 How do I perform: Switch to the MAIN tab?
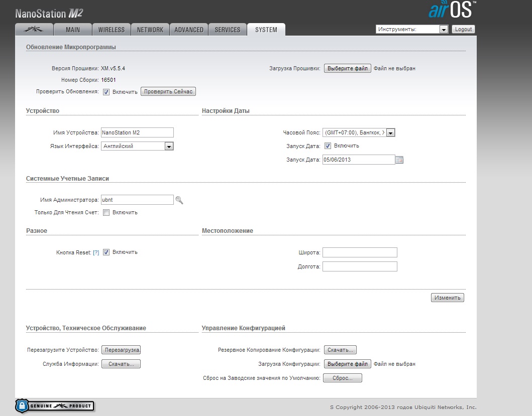73,30
